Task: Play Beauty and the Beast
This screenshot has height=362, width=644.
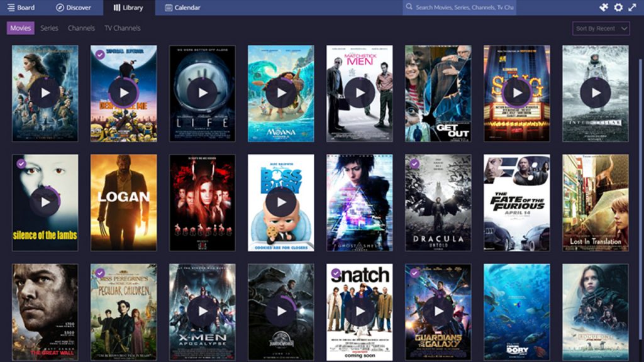Action: [45, 93]
